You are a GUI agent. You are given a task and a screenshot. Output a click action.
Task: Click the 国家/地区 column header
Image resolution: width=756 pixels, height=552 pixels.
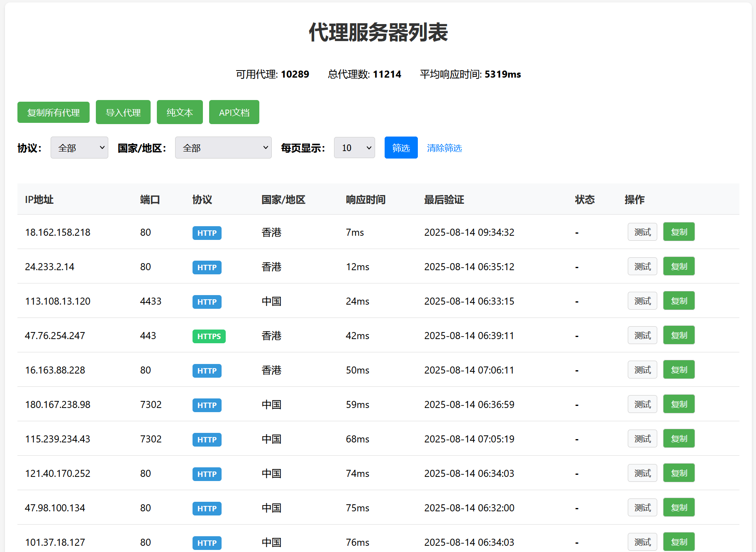click(x=283, y=200)
